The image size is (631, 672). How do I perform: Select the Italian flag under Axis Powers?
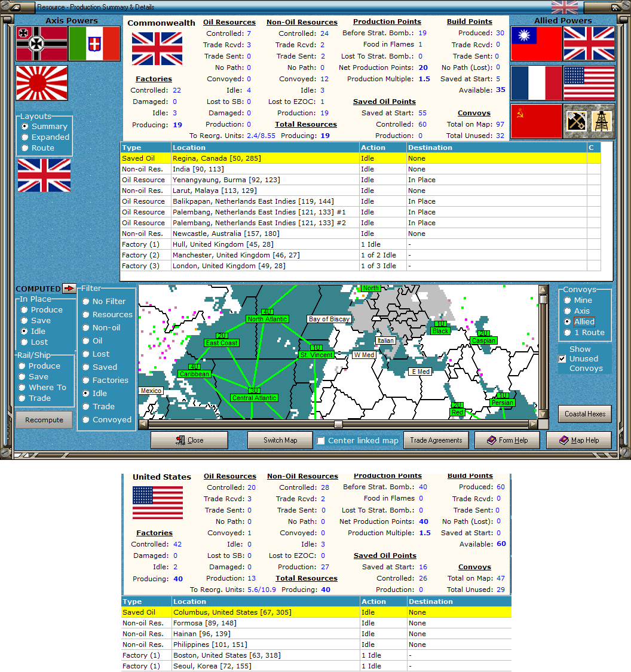(94, 44)
